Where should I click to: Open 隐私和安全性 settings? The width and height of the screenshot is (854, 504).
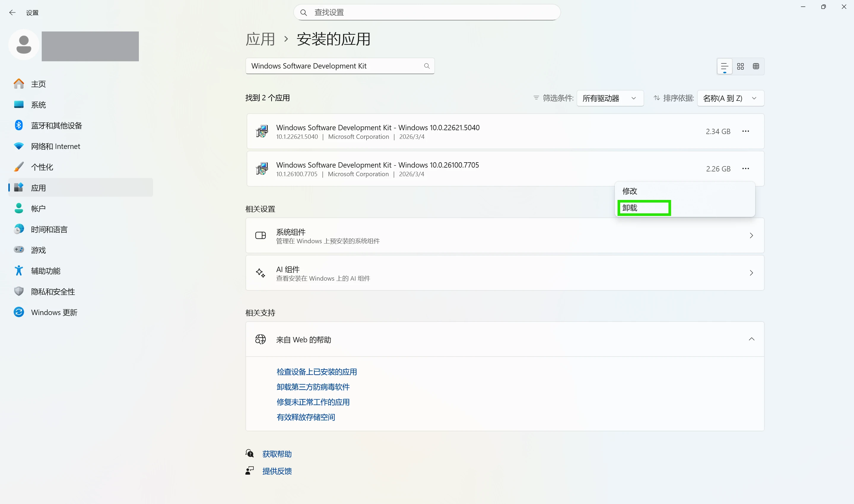tap(81, 291)
